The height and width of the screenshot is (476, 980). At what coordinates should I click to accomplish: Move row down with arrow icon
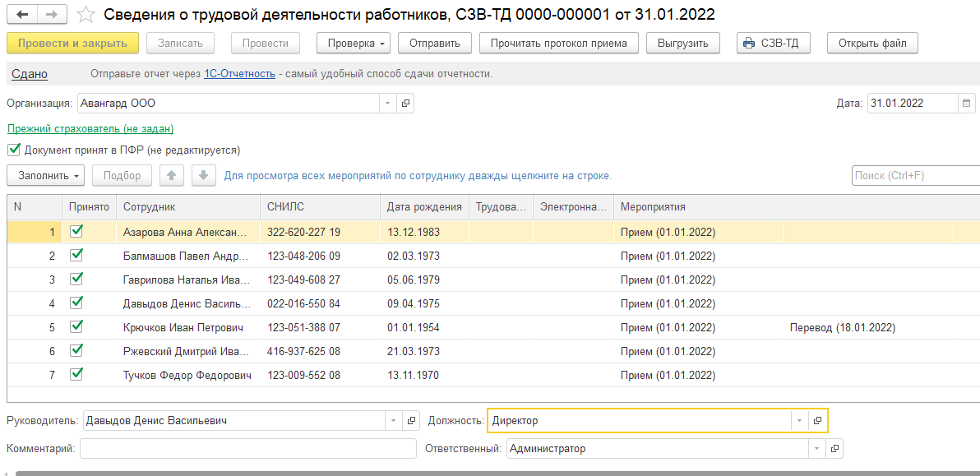(203, 175)
